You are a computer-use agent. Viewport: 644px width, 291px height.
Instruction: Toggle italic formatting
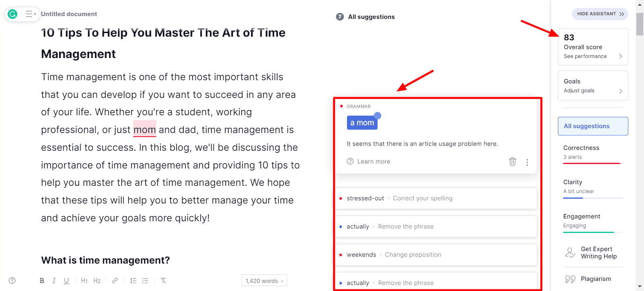pos(54,281)
